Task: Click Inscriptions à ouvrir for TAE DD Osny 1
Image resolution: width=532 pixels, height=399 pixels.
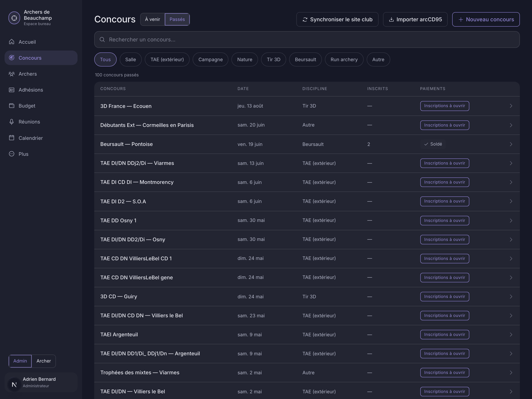Action: (x=444, y=221)
